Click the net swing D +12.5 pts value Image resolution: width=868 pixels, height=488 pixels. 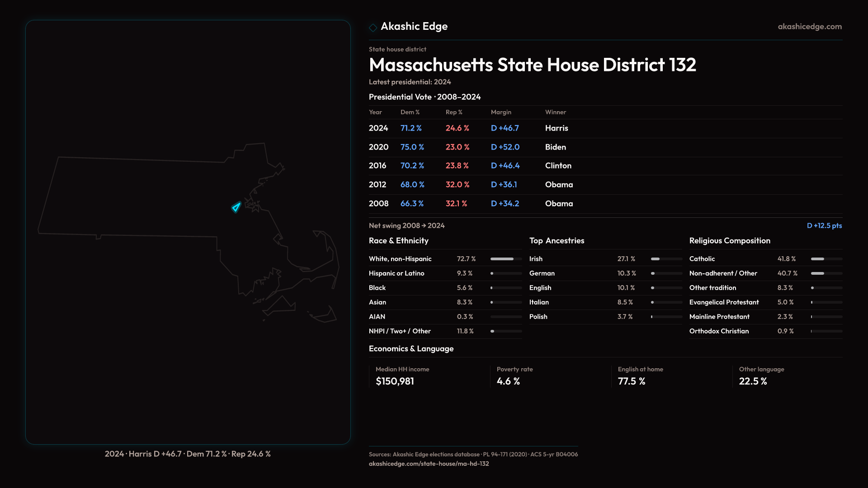click(x=824, y=225)
